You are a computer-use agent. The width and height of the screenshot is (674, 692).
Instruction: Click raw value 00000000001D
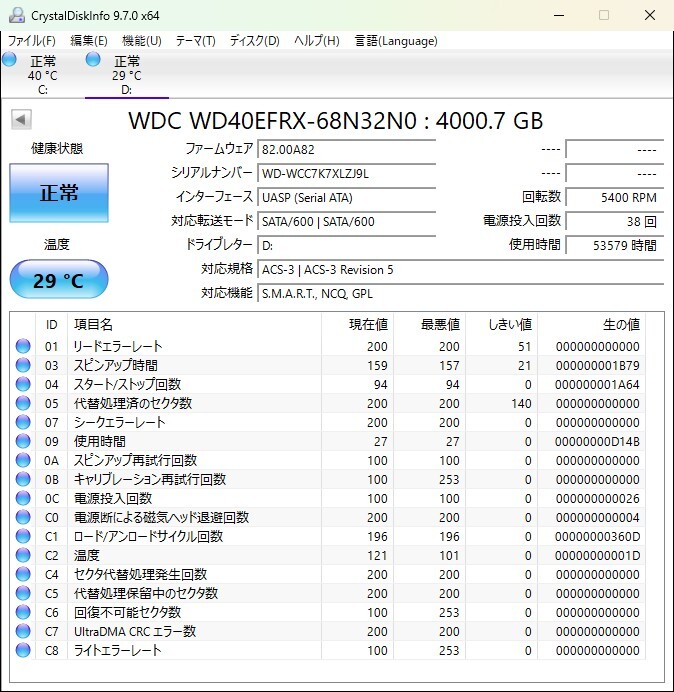[x=597, y=555]
